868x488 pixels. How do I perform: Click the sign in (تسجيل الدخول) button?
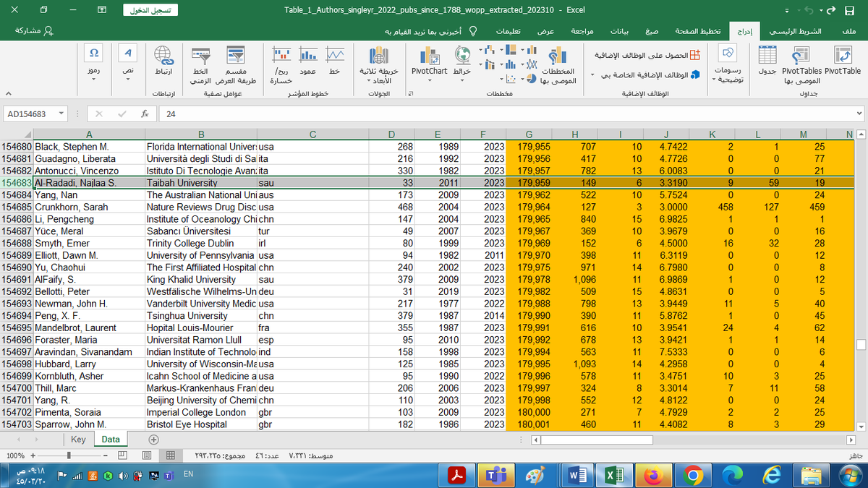pos(151,10)
